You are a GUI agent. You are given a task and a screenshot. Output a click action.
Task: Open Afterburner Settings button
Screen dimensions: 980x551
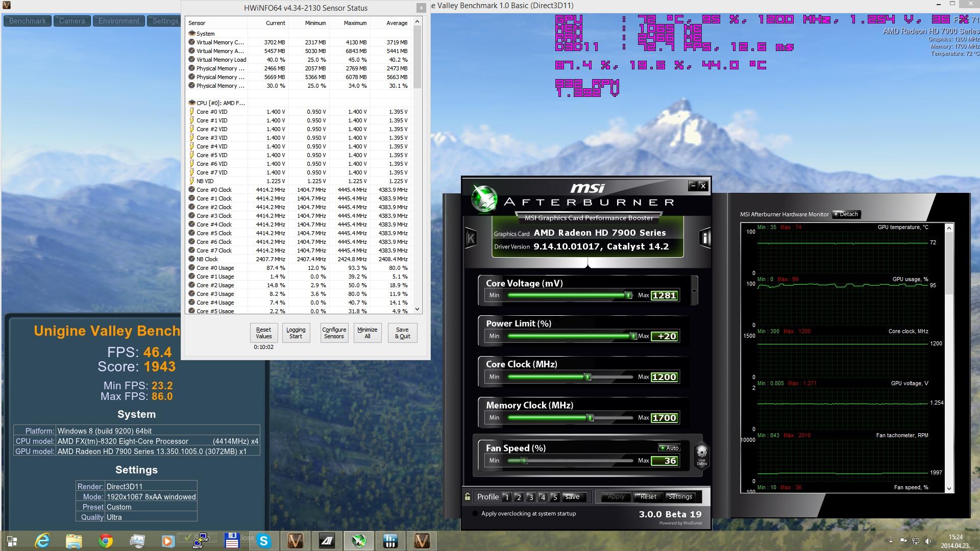[680, 497]
